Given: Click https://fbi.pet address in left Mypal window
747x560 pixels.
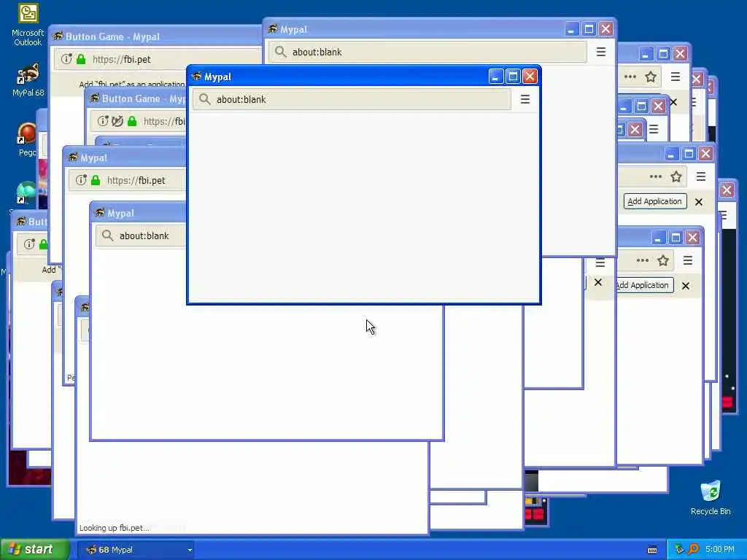Looking at the screenshot, I should click(136, 181).
